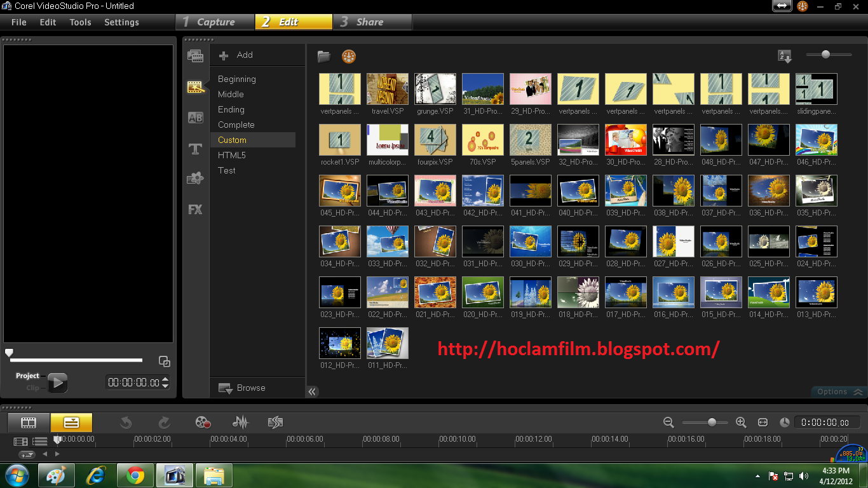Switch to Storyboard View
868x488 pixels.
[x=29, y=423]
